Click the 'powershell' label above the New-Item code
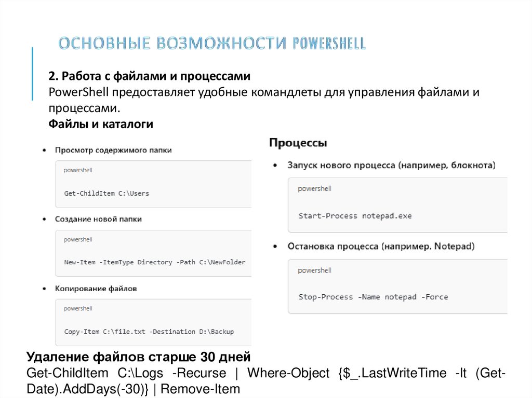Image resolution: width=532 pixels, height=398 pixels. click(78, 239)
